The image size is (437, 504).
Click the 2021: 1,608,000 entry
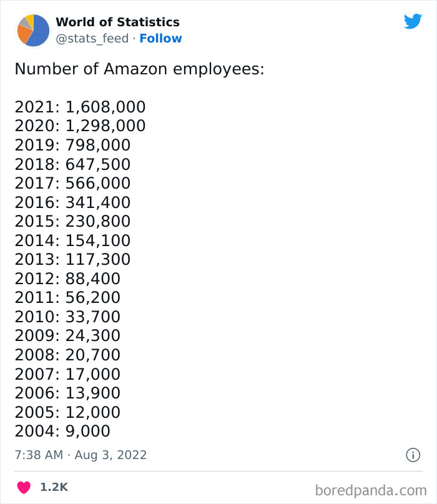(x=80, y=107)
